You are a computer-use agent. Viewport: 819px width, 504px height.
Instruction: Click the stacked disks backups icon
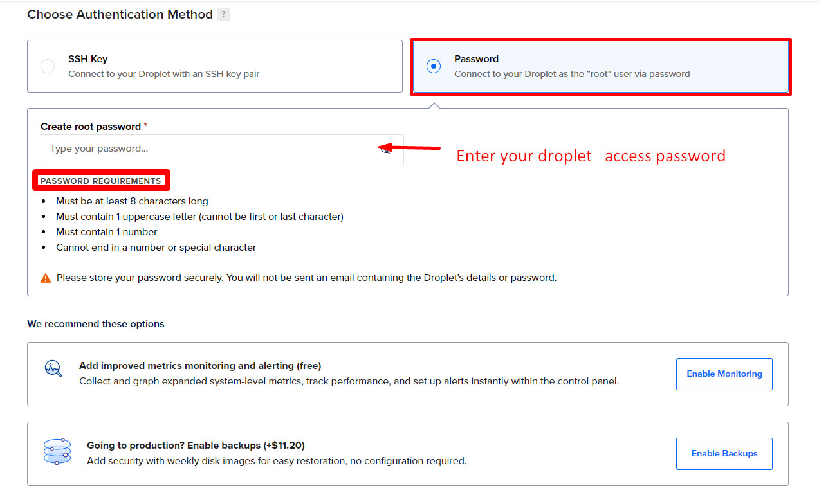[57, 452]
